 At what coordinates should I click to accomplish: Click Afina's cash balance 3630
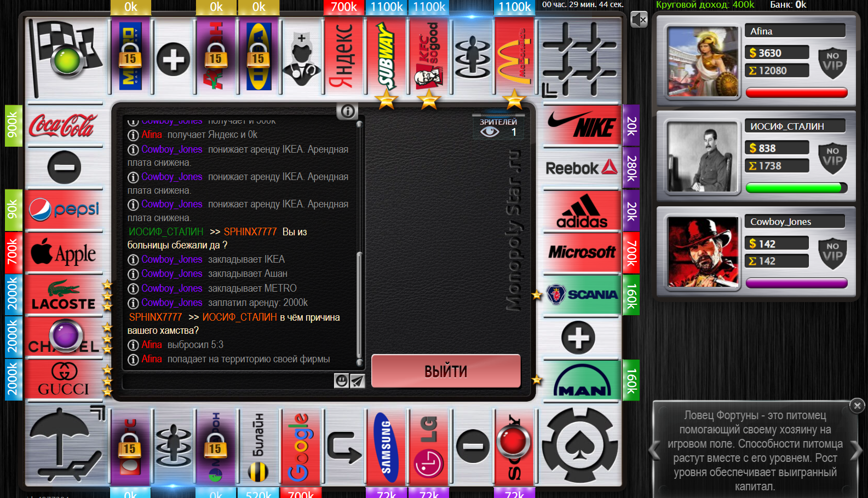coord(777,53)
